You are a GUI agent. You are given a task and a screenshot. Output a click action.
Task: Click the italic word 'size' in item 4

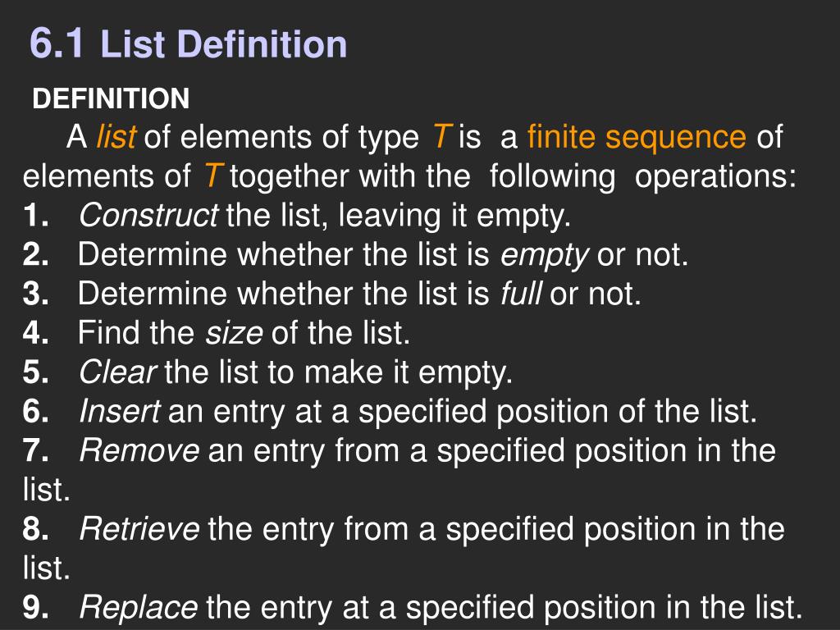click(x=235, y=333)
